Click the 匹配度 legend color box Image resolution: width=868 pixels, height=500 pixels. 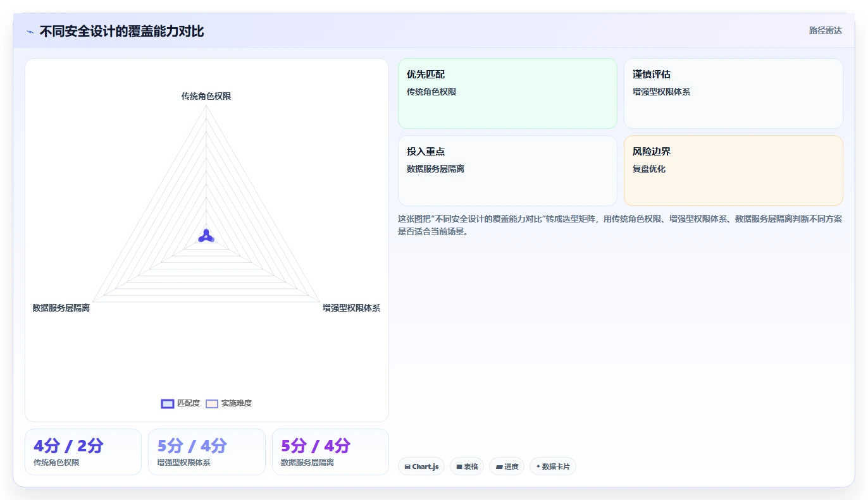click(x=168, y=404)
